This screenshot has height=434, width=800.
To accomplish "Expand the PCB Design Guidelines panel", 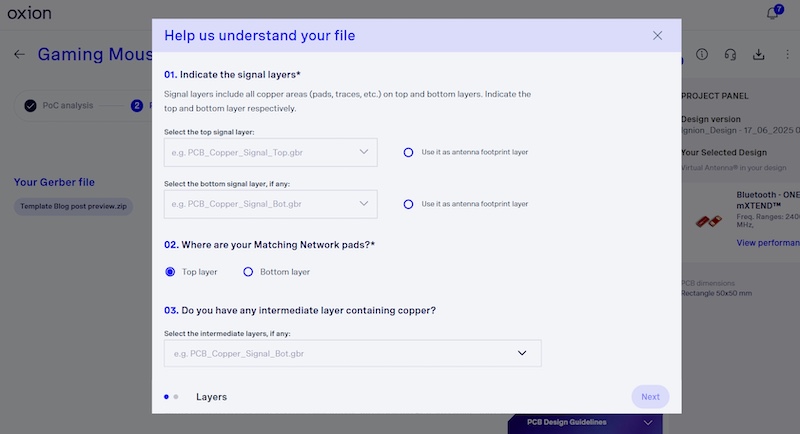I will [585, 423].
